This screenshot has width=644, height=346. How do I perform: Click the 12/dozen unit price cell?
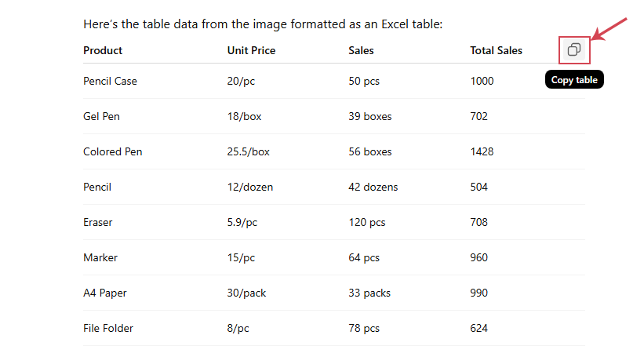click(250, 187)
